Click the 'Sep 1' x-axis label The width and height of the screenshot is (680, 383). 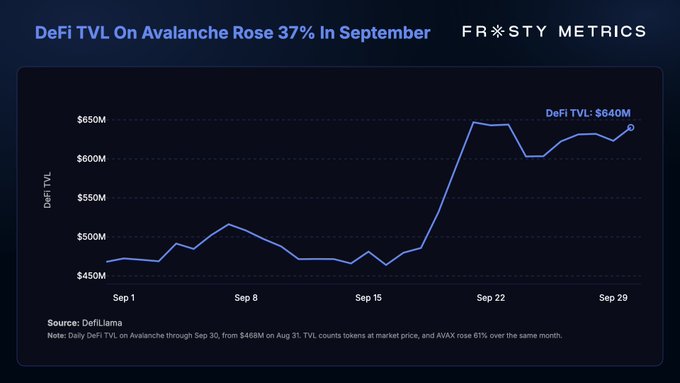coord(124,298)
